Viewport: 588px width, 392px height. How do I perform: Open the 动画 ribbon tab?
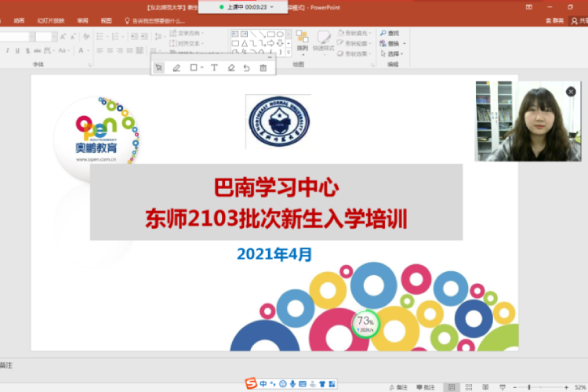click(19, 21)
